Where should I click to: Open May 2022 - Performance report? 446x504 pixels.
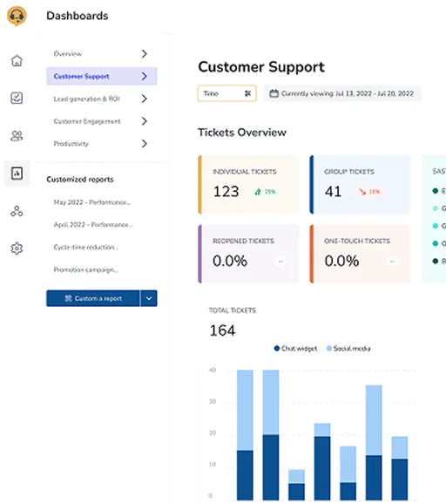[x=91, y=202]
